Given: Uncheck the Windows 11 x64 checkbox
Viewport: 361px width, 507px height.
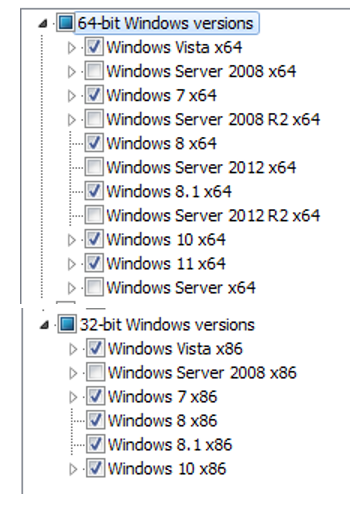Looking at the screenshot, I should click(x=94, y=263).
